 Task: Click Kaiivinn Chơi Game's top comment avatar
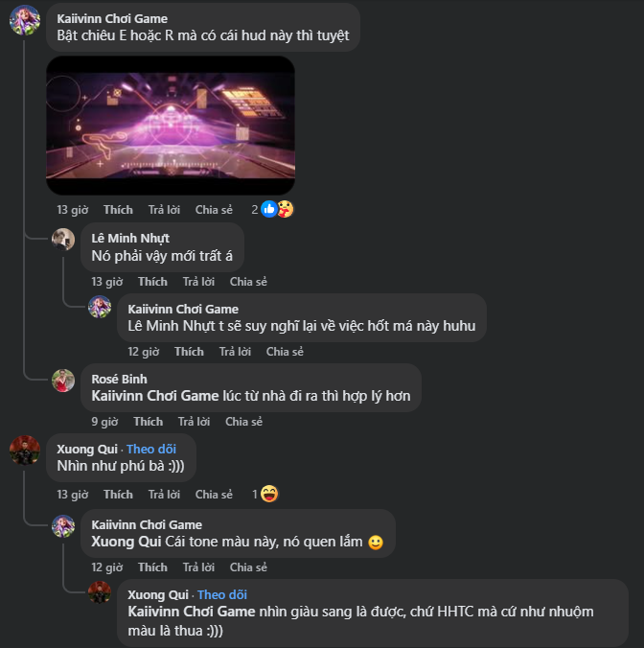tap(24, 20)
